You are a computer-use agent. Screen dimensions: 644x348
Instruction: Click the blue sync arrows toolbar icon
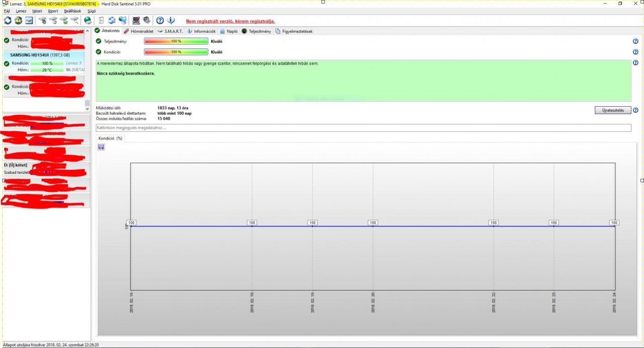[x=112, y=21]
